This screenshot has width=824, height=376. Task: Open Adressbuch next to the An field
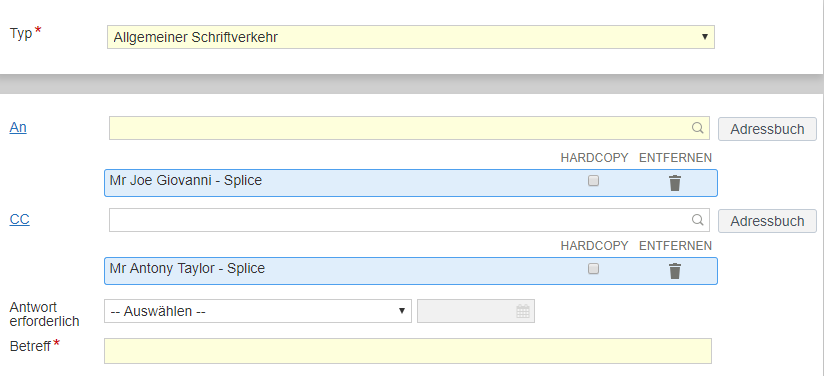click(x=767, y=129)
